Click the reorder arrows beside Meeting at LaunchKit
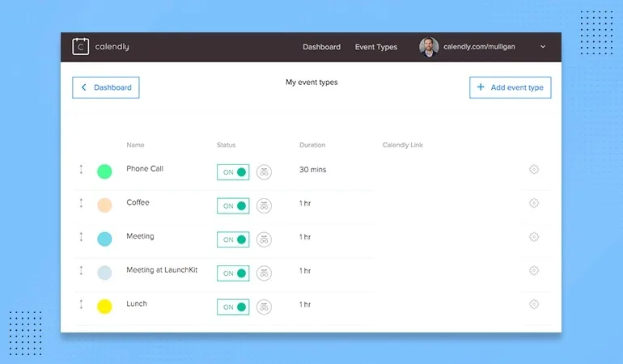 click(x=81, y=271)
